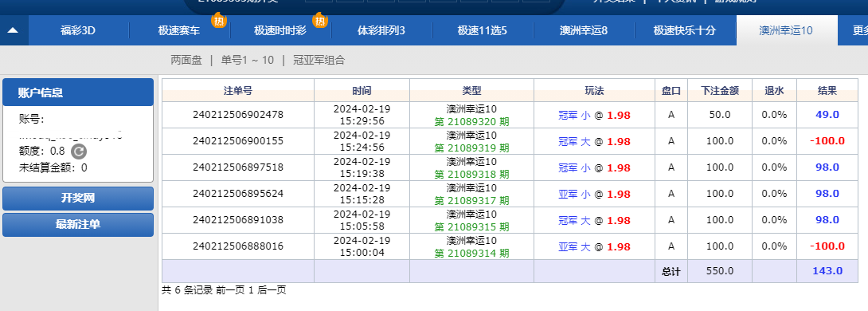
Task: Select the 冠亚军组合 sub-menu
Action: click(319, 60)
